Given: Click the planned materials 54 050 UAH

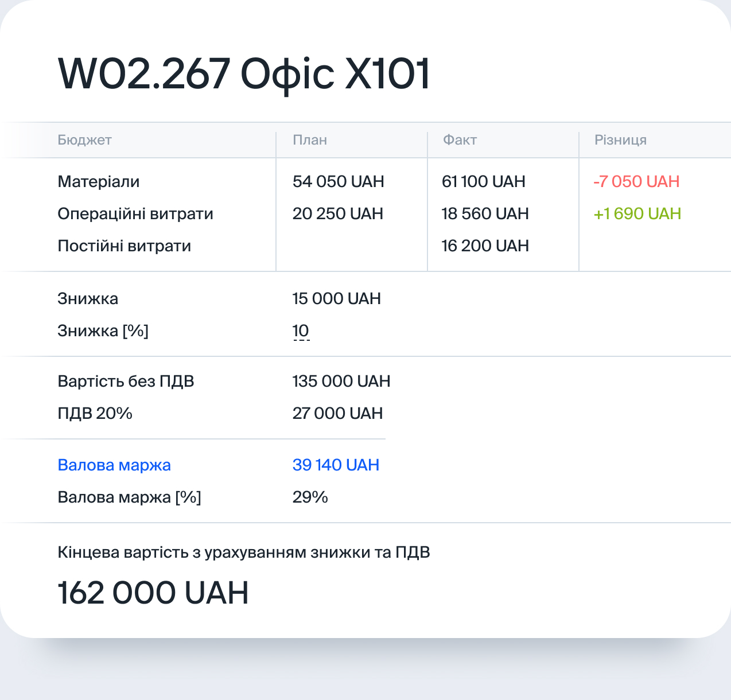Looking at the screenshot, I should (338, 181).
